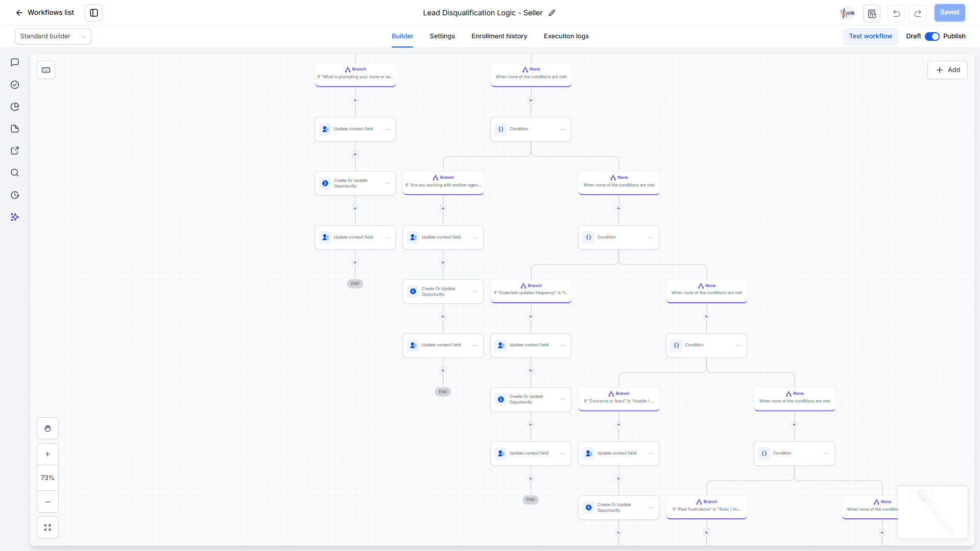The image size is (980, 551).
Task: Select the "Concerns or fears" branch node
Action: 619,399
